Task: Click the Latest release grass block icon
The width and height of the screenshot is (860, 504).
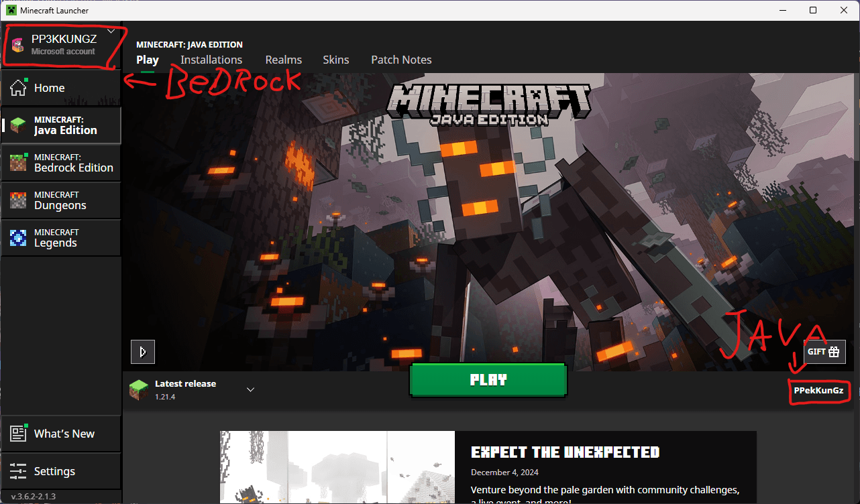Action: [x=138, y=390]
